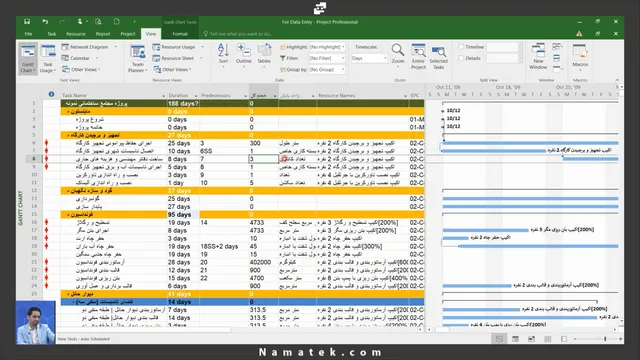Image resolution: width=640 pixels, height=360 pixels.
Task: Select predecessor cell '18SS+2 days'
Action: pos(224,247)
